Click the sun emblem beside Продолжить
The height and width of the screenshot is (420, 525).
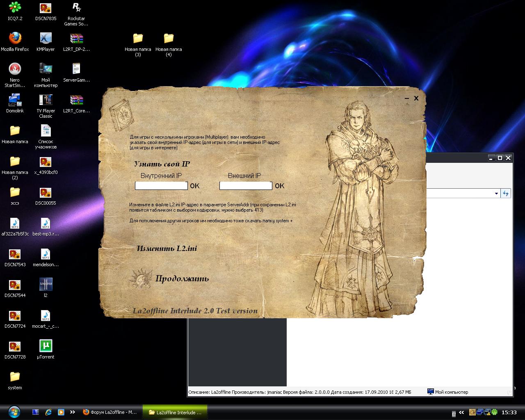140,278
